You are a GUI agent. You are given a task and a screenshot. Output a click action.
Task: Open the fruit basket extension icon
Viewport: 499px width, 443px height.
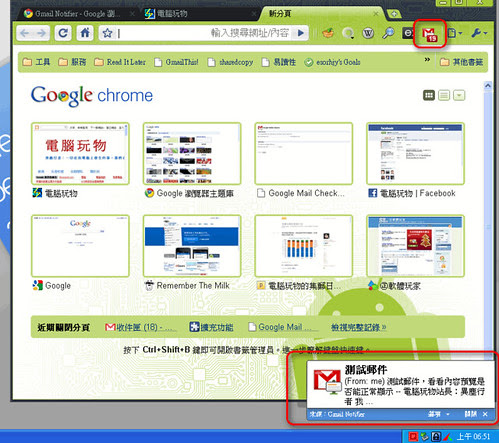[328, 33]
